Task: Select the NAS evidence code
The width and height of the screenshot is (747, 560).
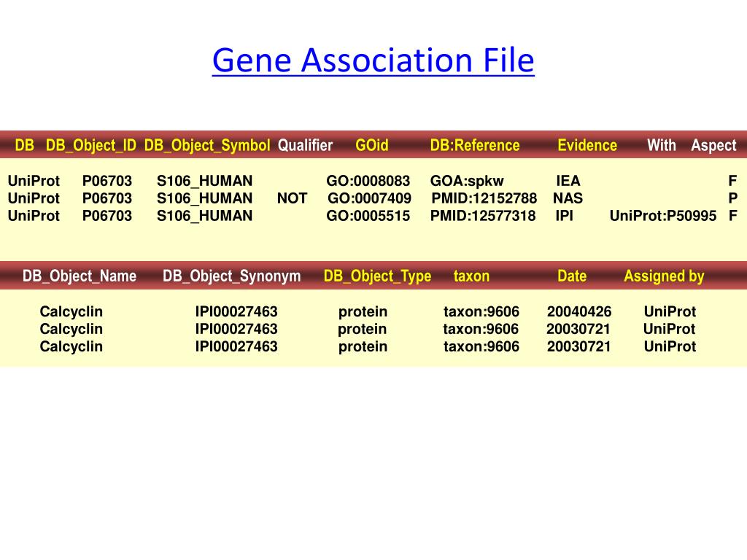Action: click(568, 198)
